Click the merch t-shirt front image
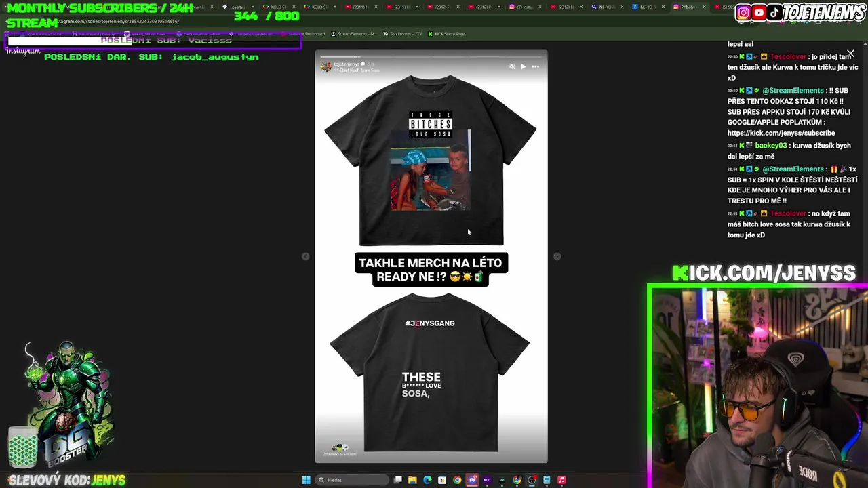868x488 pixels. click(x=431, y=160)
